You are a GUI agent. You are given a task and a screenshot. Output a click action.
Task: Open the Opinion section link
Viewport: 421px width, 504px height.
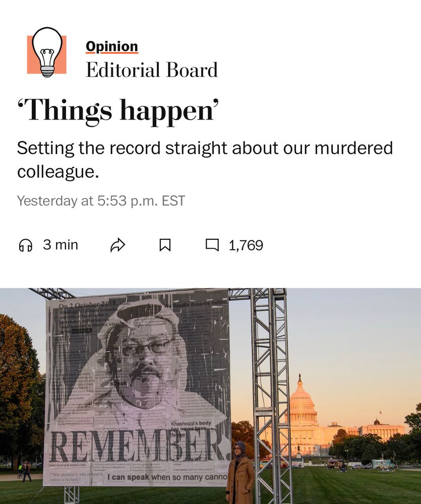pyautogui.click(x=112, y=46)
